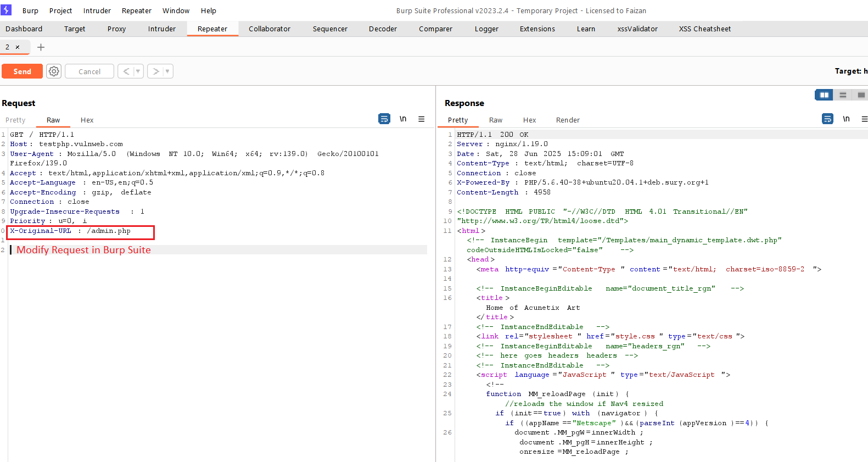Toggle non-printable chars \n in Response panel
868x462 pixels.
click(x=846, y=119)
